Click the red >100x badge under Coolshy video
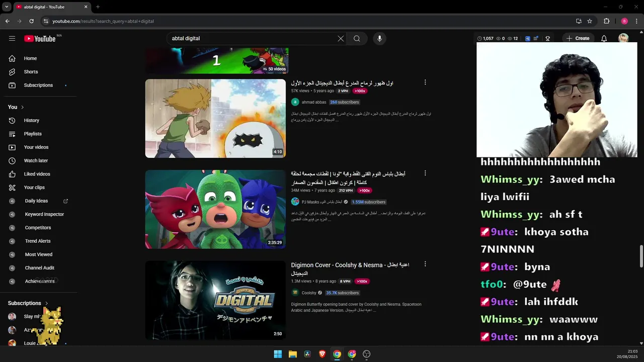 tap(362, 282)
